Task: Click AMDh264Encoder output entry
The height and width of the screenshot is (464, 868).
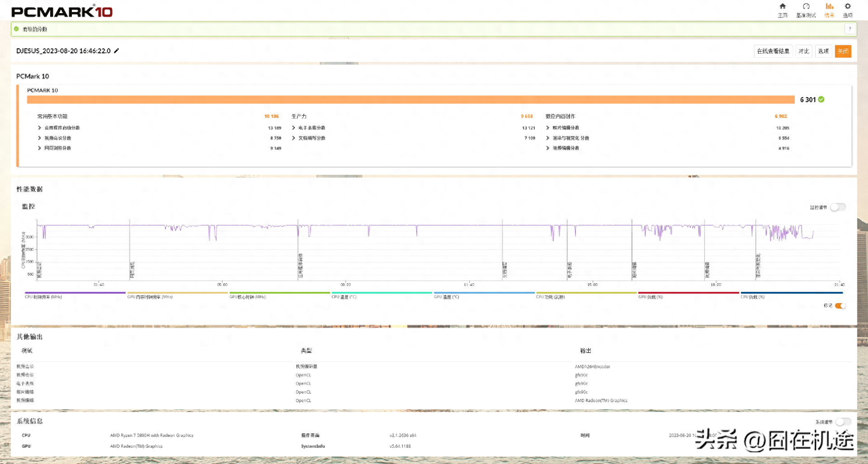Action: (592, 366)
